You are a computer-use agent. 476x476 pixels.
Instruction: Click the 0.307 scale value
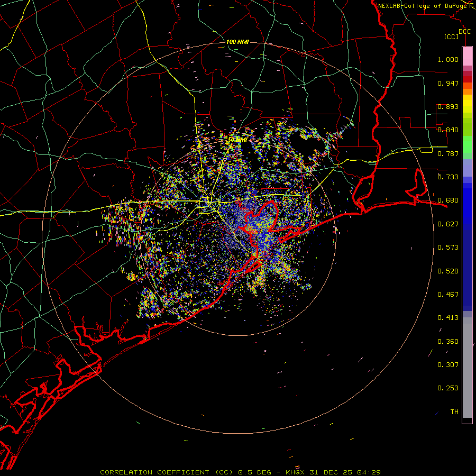pos(448,365)
